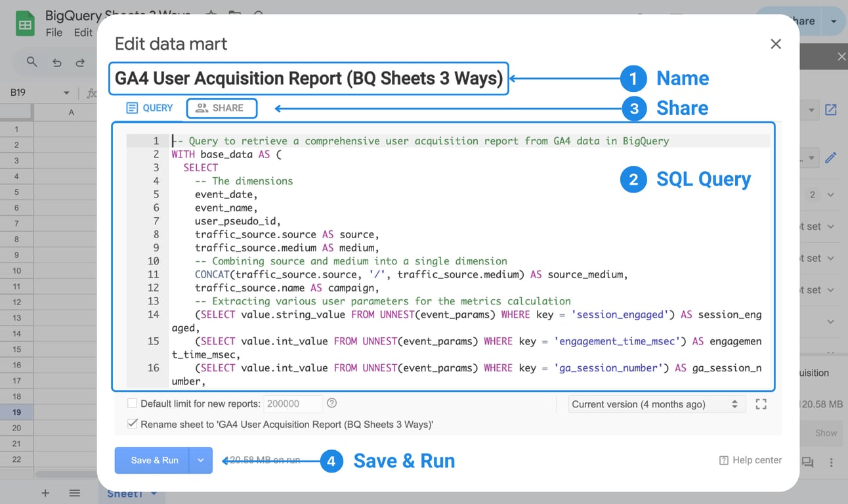Click the Redo arrow in Sheets toolbar
848x504 pixels.
[x=80, y=63]
